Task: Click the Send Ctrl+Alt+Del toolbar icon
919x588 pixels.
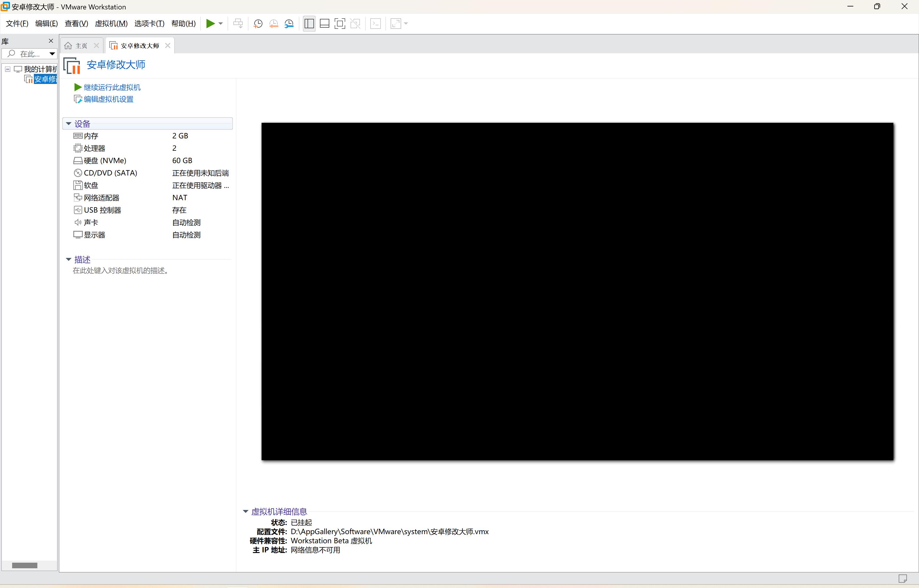Action: click(x=238, y=24)
